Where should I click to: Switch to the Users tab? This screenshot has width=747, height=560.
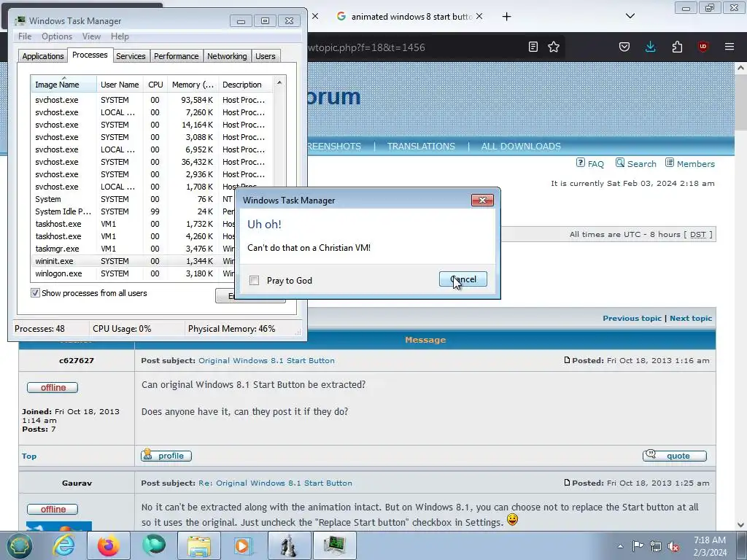[266, 56]
